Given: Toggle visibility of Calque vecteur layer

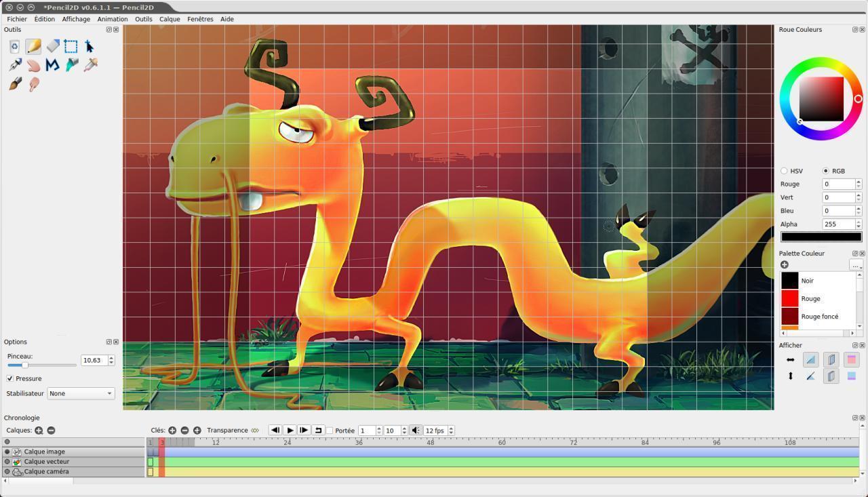Looking at the screenshot, I should click(7, 462).
